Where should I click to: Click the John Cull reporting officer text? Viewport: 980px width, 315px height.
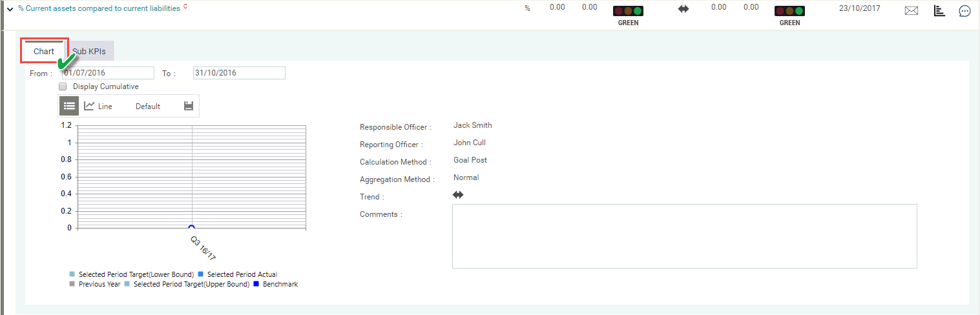[x=470, y=143]
